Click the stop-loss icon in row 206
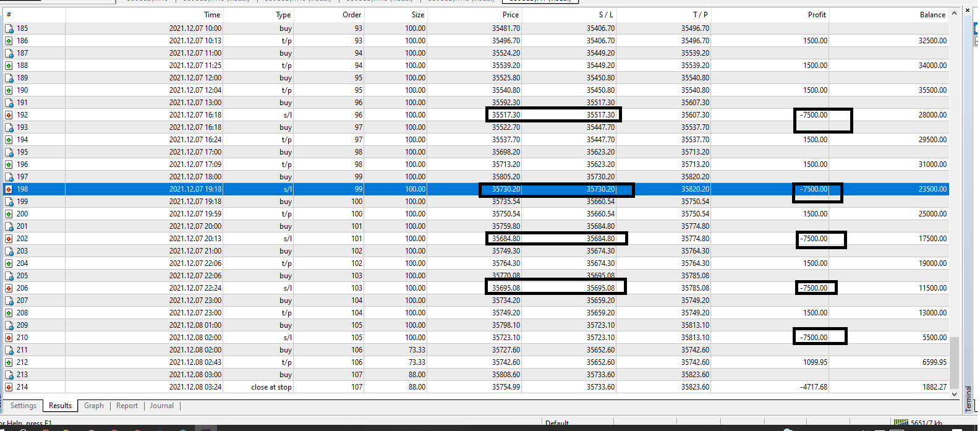Screen dimensions: 980x431 (x=9, y=288)
